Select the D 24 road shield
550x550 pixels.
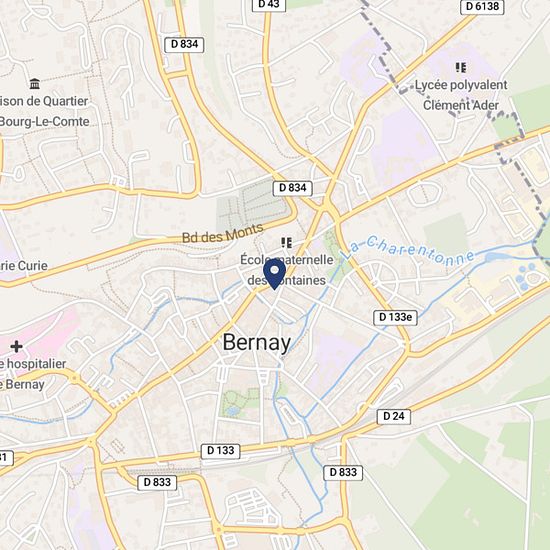394,416
